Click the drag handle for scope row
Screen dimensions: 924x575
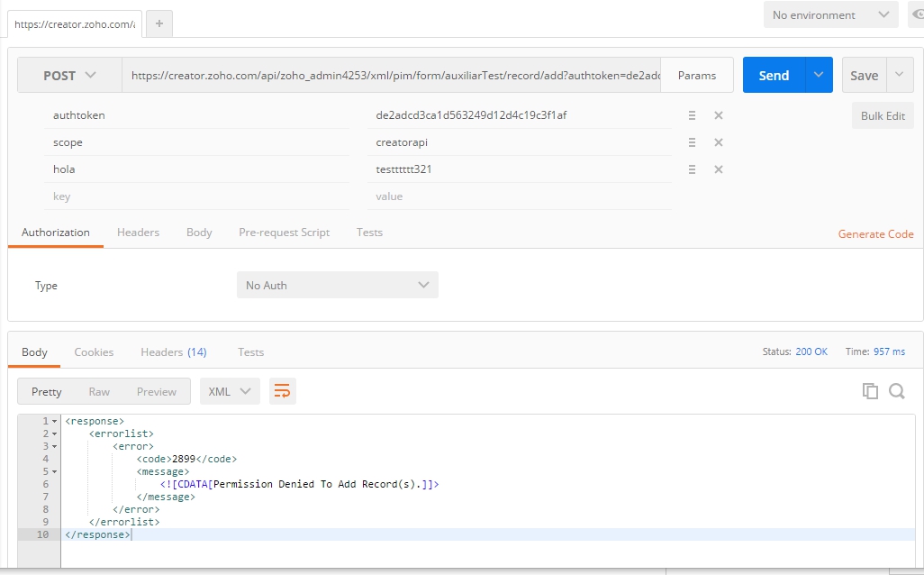692,142
